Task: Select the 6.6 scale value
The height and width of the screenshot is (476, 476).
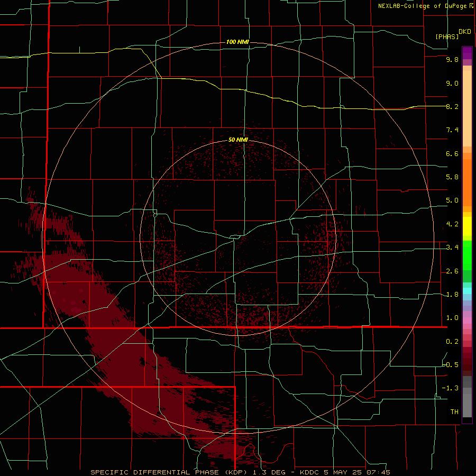Action: 452,153
